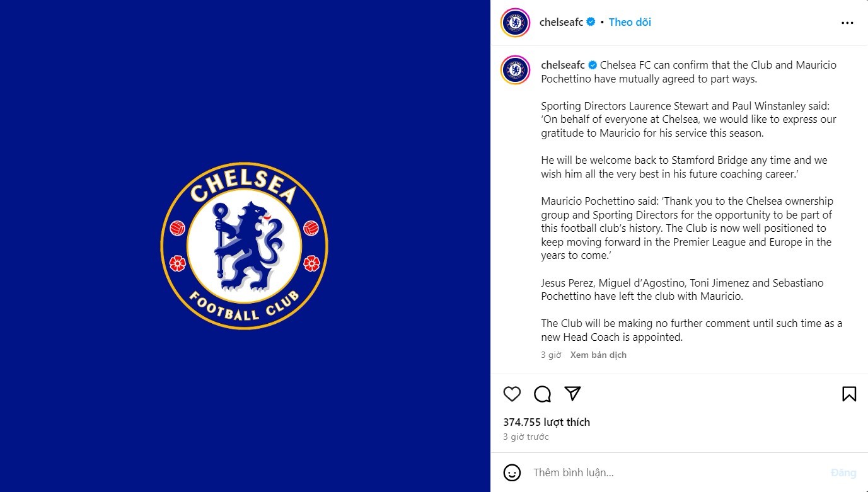Follow chelseafc via Theo dõi
This screenshot has width=868, height=492.
630,22
